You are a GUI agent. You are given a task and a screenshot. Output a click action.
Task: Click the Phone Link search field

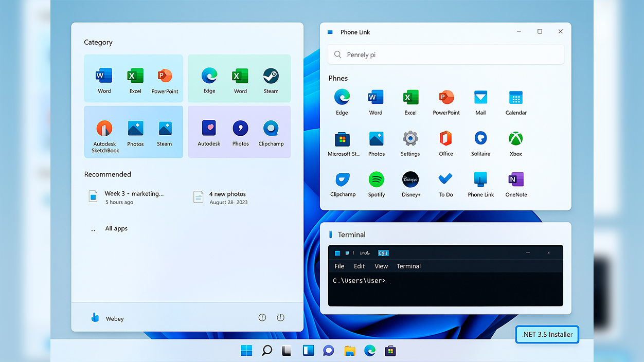[x=445, y=55]
